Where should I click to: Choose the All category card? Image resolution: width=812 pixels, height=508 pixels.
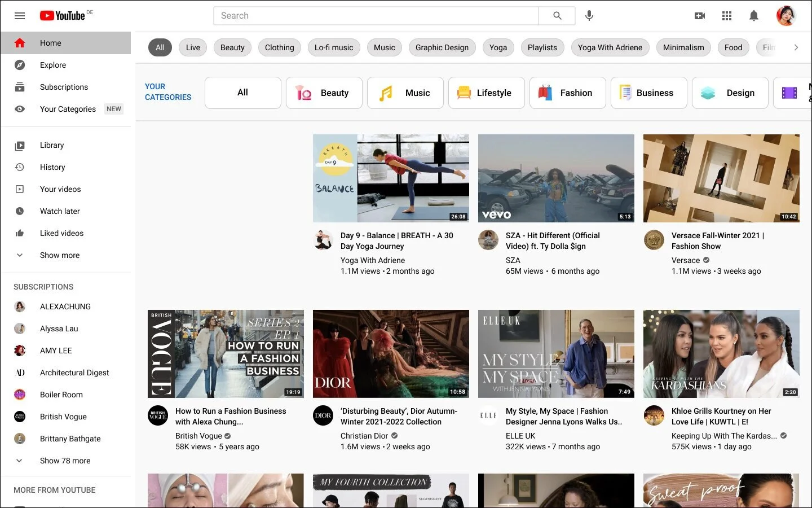pos(243,93)
